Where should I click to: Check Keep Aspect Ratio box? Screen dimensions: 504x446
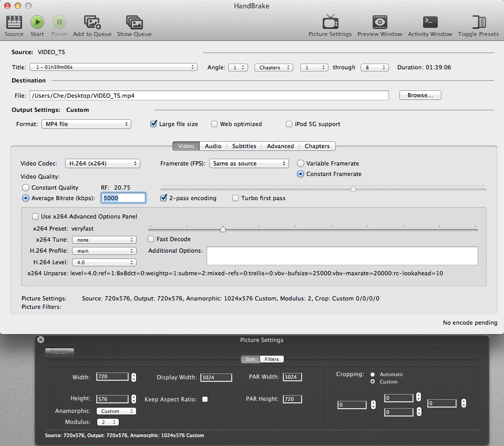(x=205, y=399)
